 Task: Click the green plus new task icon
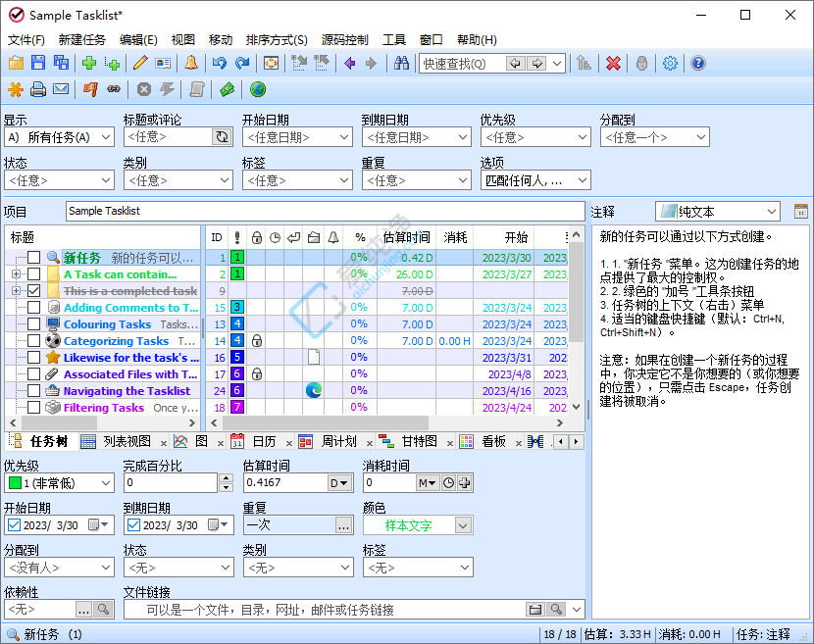point(89,64)
